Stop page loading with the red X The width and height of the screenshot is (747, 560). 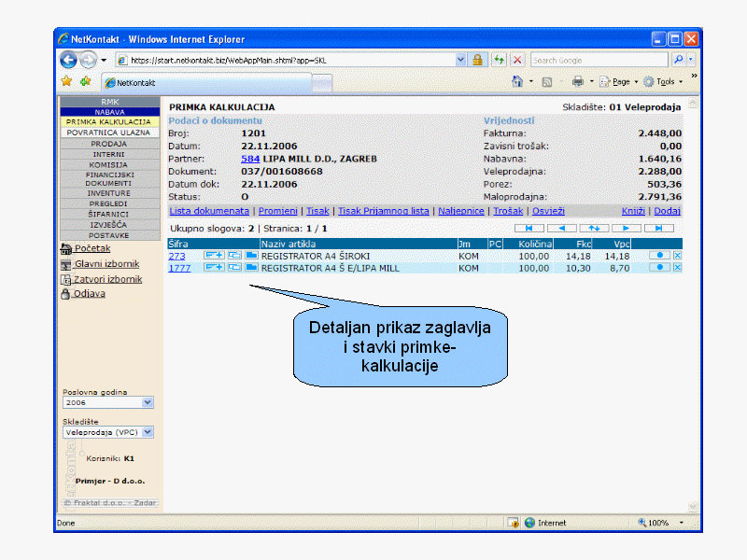517,60
